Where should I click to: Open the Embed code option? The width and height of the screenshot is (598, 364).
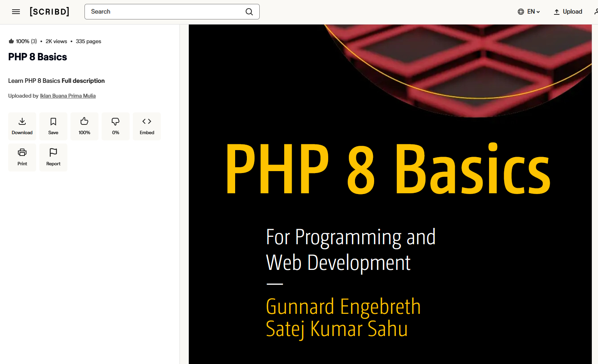(x=147, y=126)
